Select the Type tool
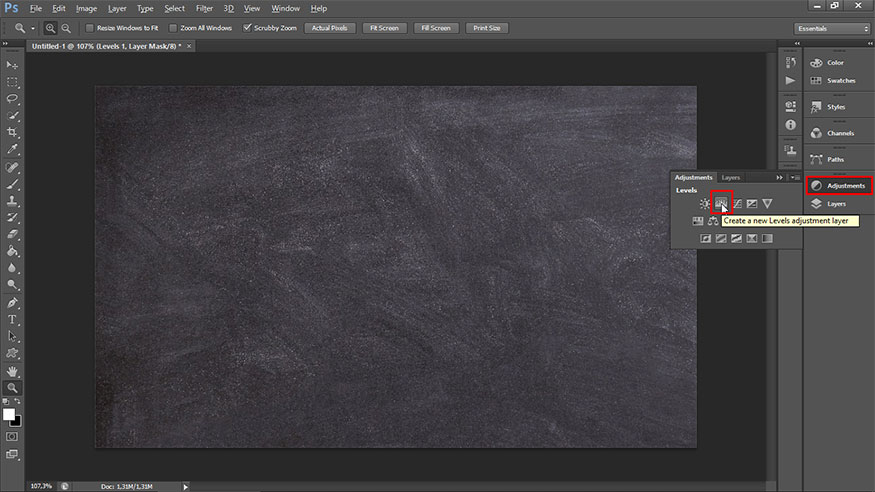 (12, 320)
